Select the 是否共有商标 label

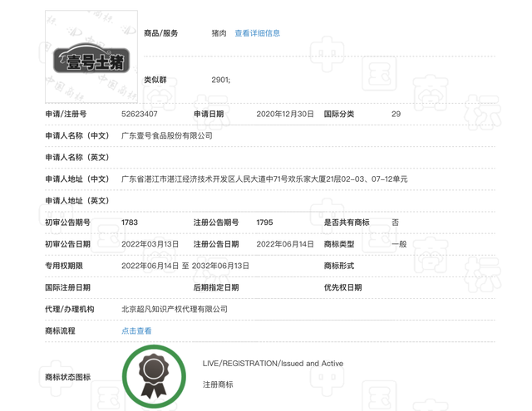click(x=347, y=223)
